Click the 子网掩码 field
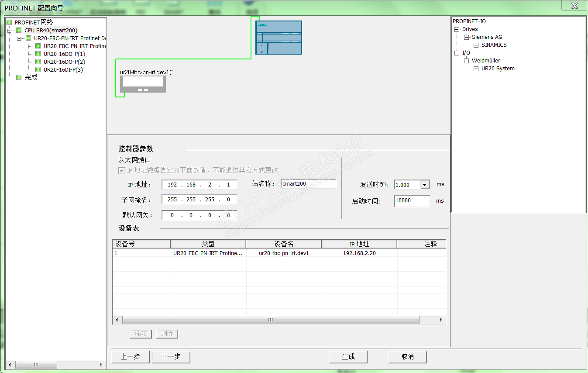 pos(199,200)
